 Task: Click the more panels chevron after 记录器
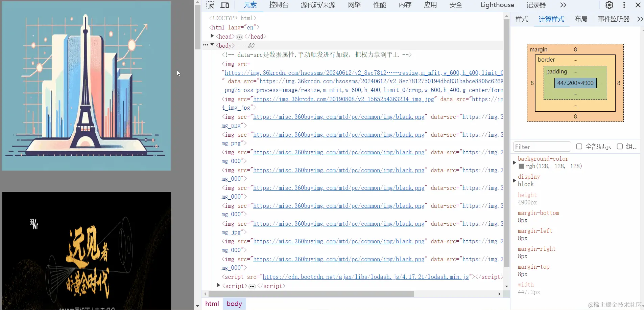coord(562,5)
